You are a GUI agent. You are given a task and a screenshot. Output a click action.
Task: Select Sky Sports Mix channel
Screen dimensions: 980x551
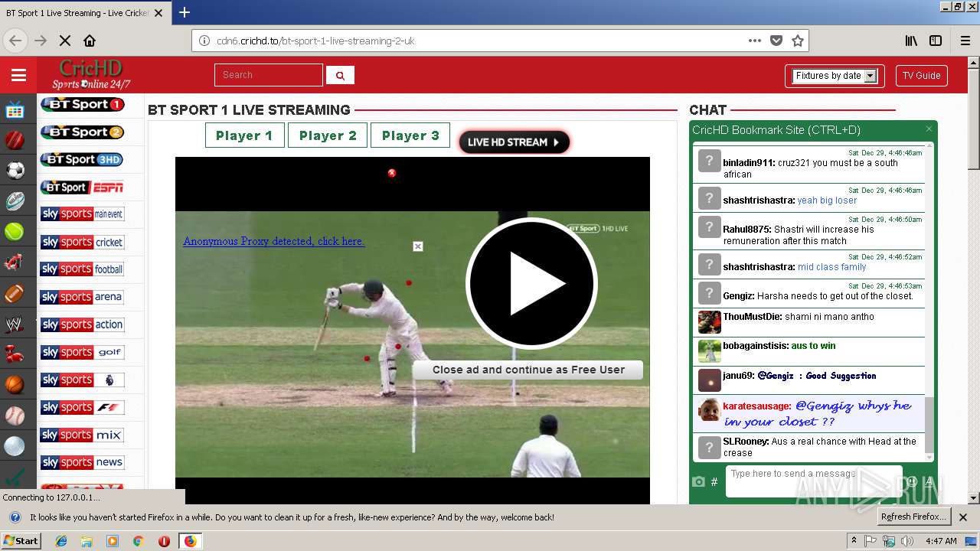click(x=82, y=435)
